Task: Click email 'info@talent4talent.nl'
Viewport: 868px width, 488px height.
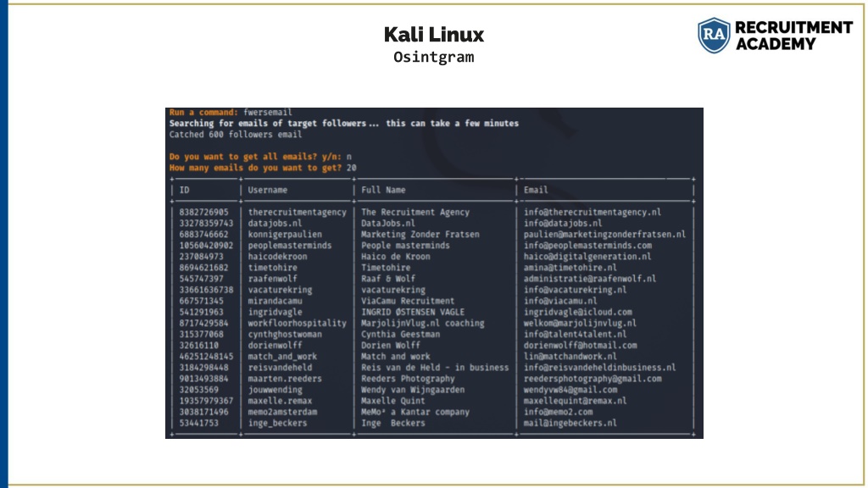Action: click(x=576, y=334)
